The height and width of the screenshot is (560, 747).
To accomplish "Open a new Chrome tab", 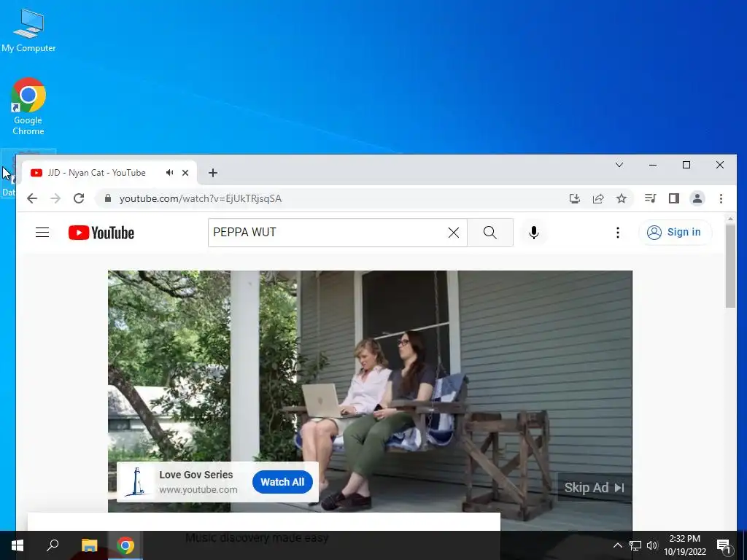I will point(213,173).
